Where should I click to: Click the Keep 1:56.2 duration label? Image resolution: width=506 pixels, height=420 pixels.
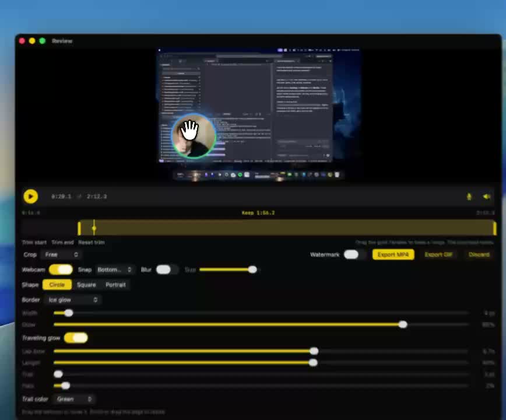pyautogui.click(x=258, y=213)
